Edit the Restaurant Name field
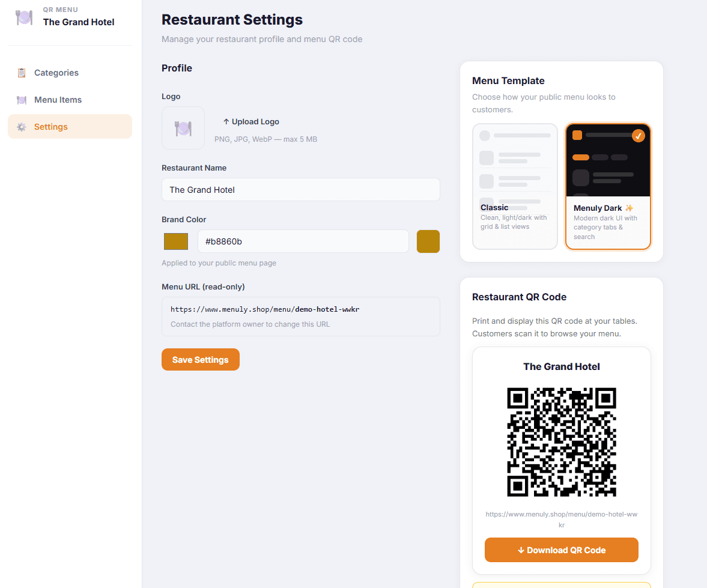The width and height of the screenshot is (707, 588). [301, 190]
